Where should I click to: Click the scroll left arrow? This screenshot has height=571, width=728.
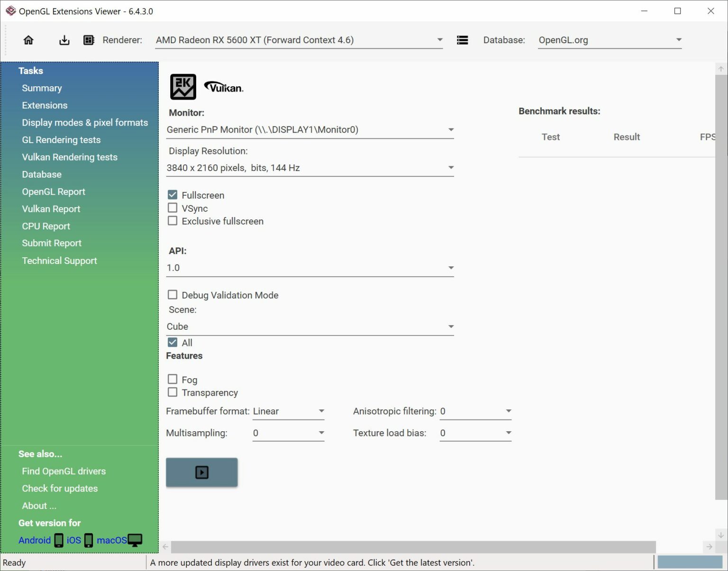165,547
